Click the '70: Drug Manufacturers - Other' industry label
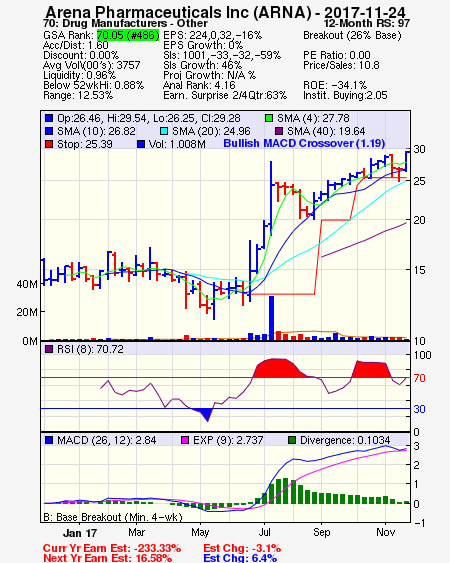Image resolution: width=450 pixels, height=563 pixels. click(125, 23)
